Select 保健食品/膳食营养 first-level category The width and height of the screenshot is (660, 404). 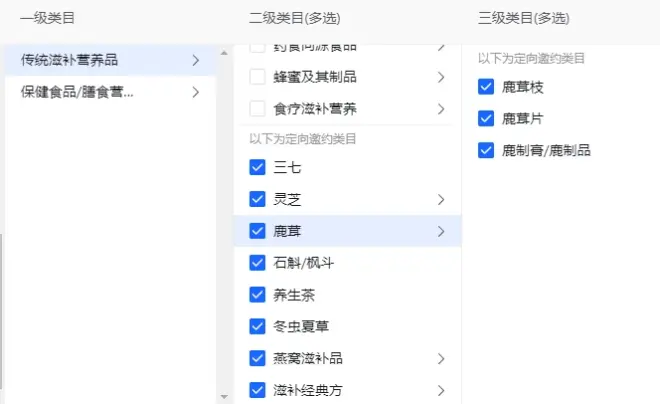point(77,92)
